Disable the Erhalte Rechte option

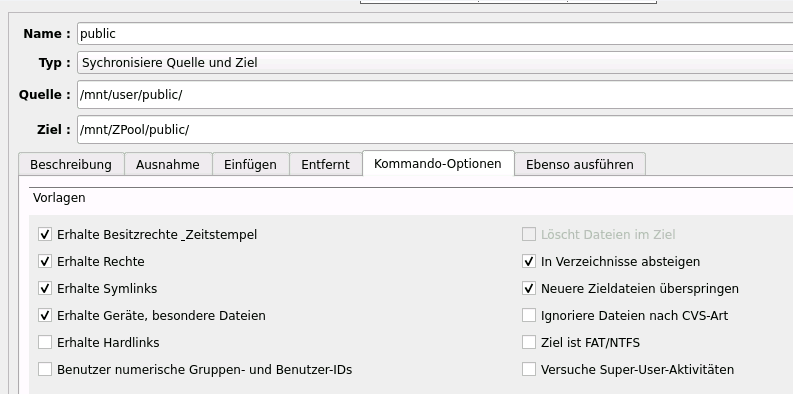tap(45, 261)
